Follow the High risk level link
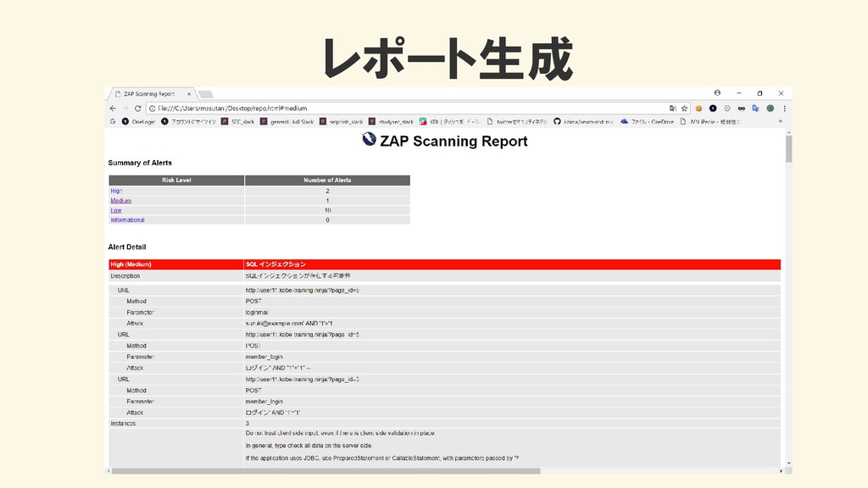This screenshot has width=868, height=488. click(x=116, y=191)
